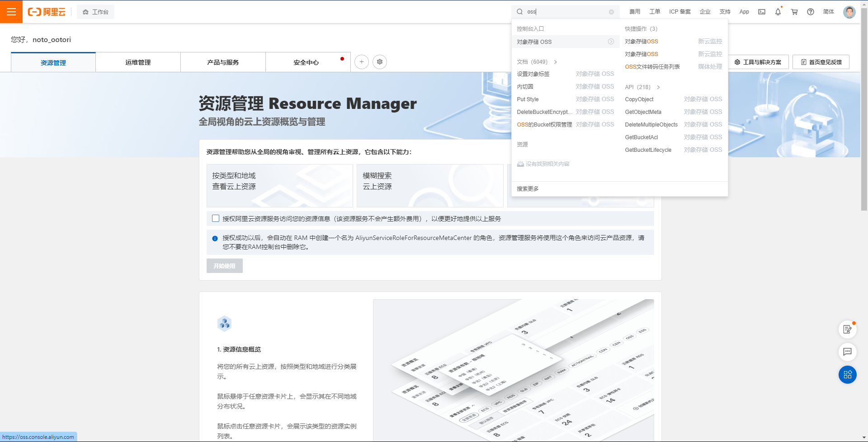This screenshot has width=868, height=442.
Task: Expand API (218) results chevron
Action: point(658,87)
